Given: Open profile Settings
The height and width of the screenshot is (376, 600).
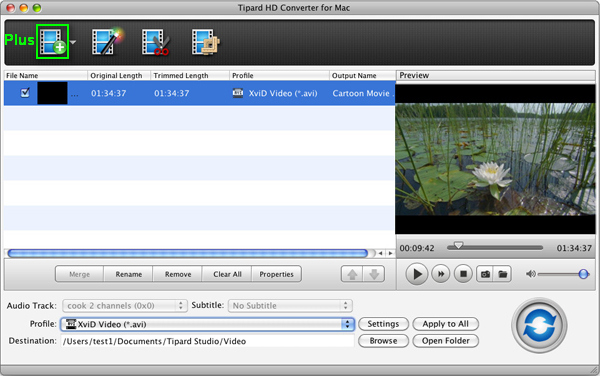Looking at the screenshot, I should [x=383, y=324].
